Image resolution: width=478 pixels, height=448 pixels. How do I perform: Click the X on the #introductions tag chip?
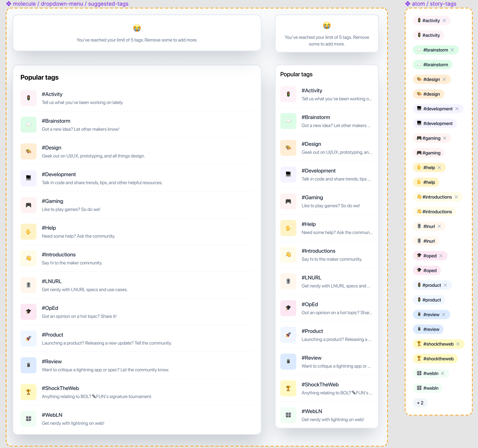[x=456, y=197]
